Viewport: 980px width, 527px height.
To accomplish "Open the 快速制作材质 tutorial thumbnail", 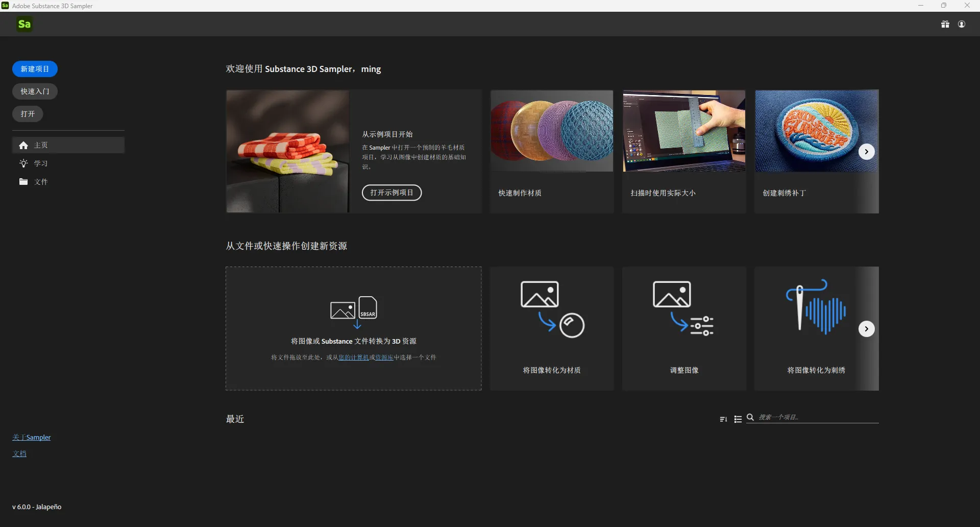I will pyautogui.click(x=552, y=131).
